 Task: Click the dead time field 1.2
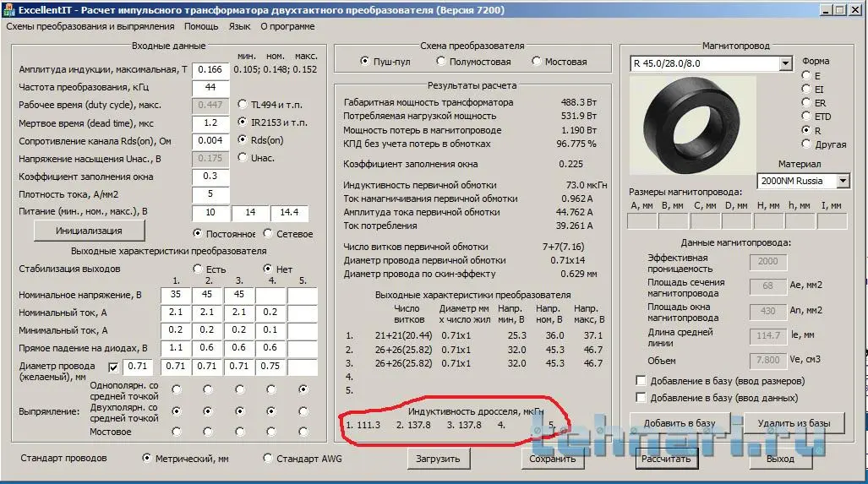[210, 122]
